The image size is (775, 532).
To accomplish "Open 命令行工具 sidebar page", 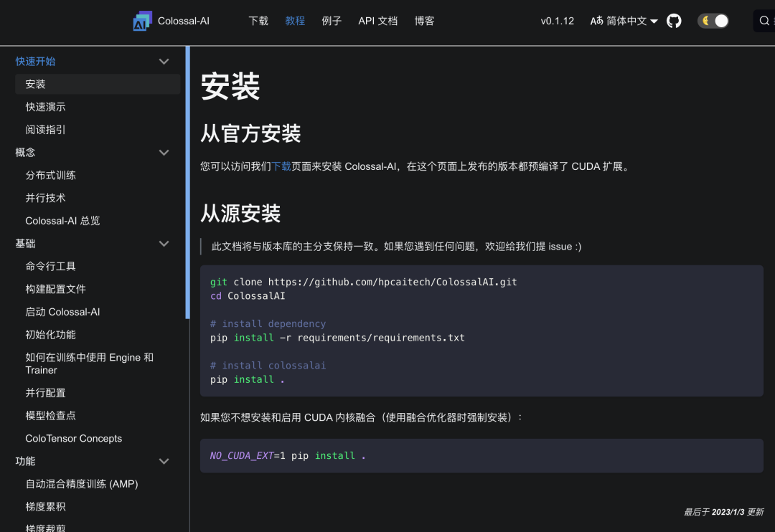I will tap(50, 266).
